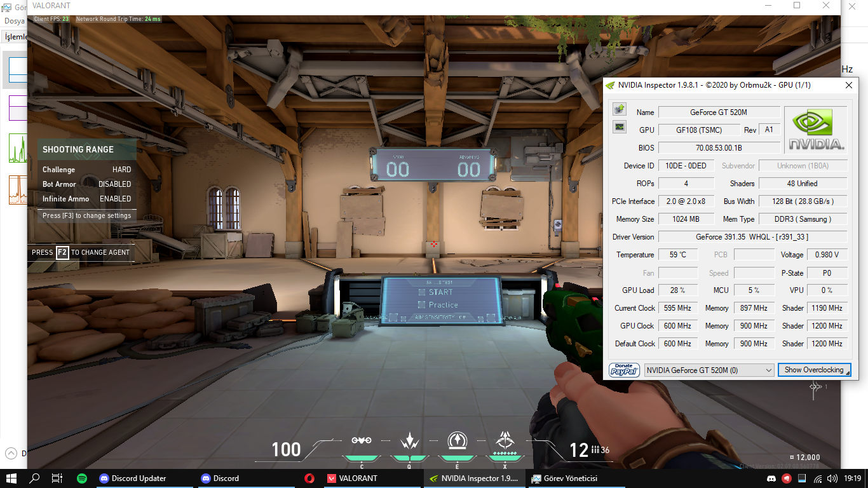Open the Windows Start menu

click(11, 478)
